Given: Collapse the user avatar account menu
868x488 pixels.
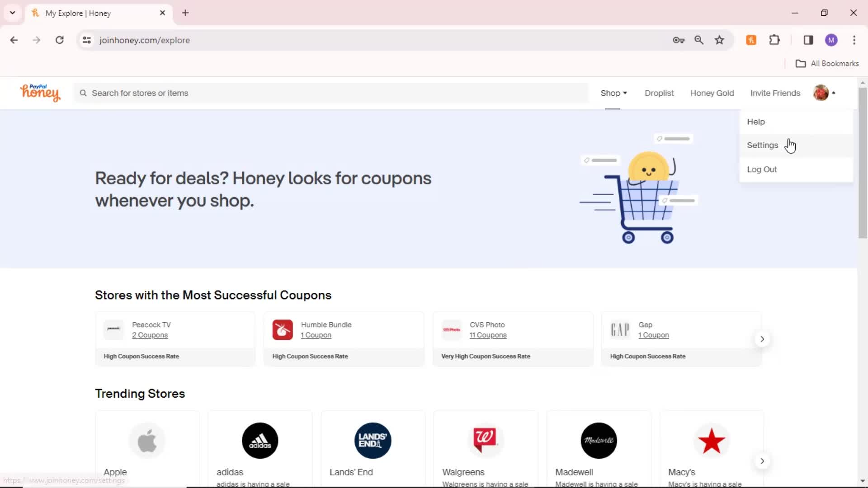Looking at the screenshot, I should point(824,93).
